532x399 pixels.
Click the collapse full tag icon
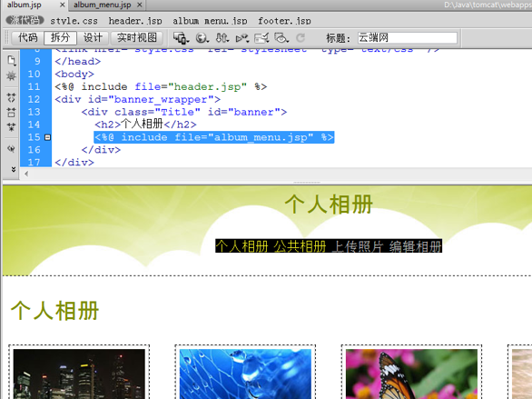pyautogui.click(x=11, y=98)
